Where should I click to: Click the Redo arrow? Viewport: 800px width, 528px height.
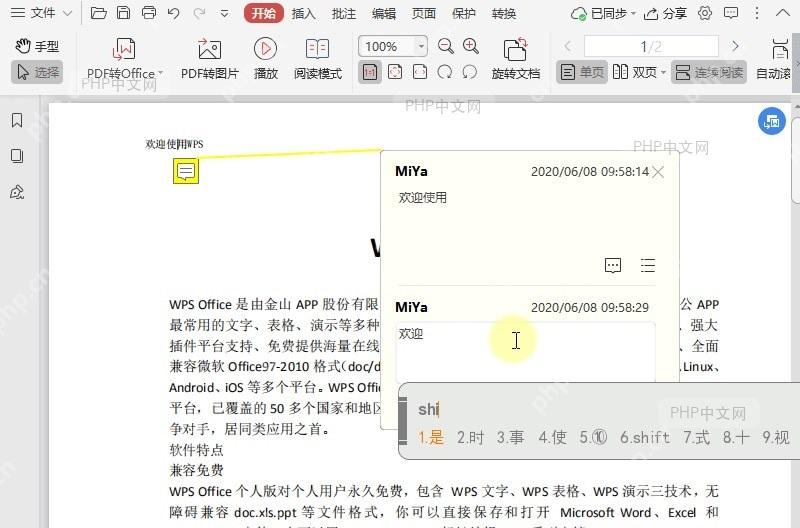coord(199,13)
